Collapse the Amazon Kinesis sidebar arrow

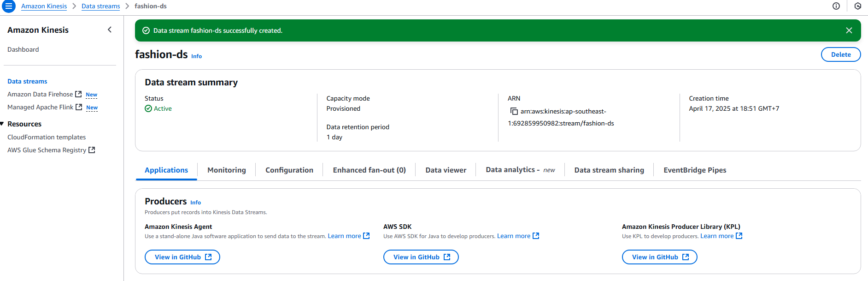point(110,30)
